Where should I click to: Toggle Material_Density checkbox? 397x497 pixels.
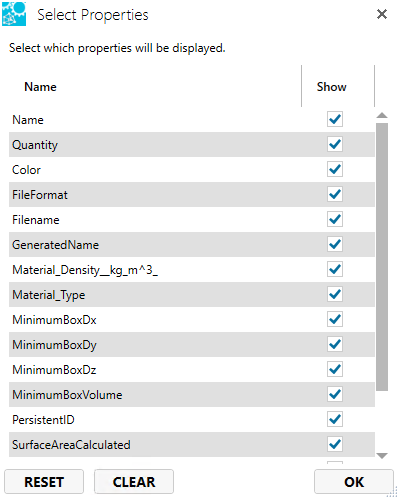(x=335, y=269)
